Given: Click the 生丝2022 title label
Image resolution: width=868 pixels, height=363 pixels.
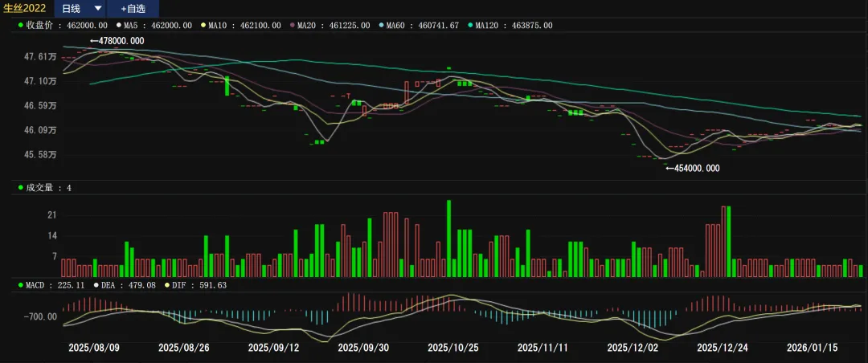Looking at the screenshot, I should click(x=25, y=8).
